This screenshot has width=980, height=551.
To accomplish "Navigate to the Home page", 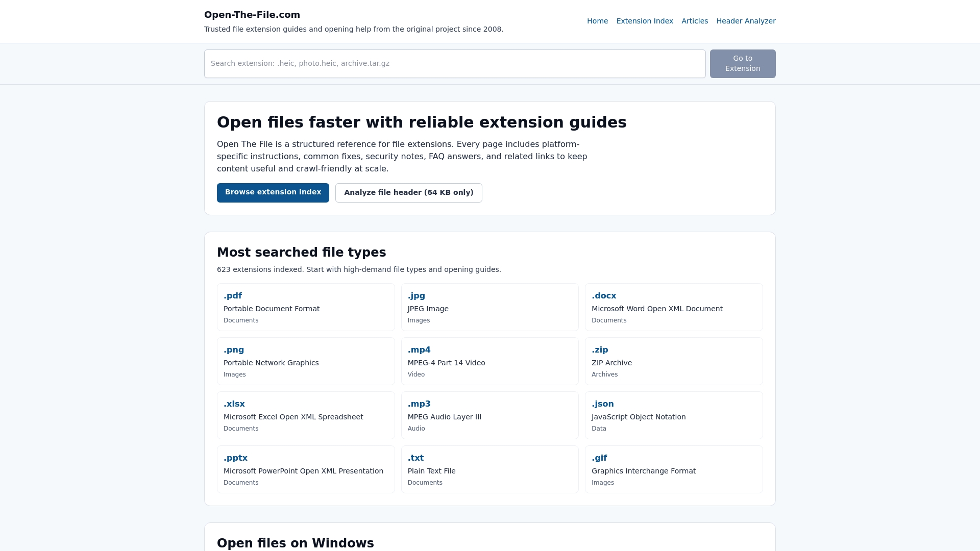I will click(597, 21).
